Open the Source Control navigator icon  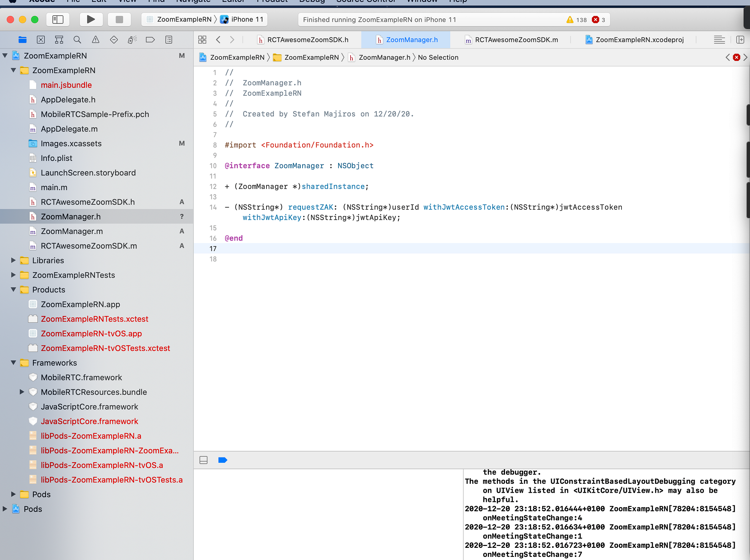41,40
